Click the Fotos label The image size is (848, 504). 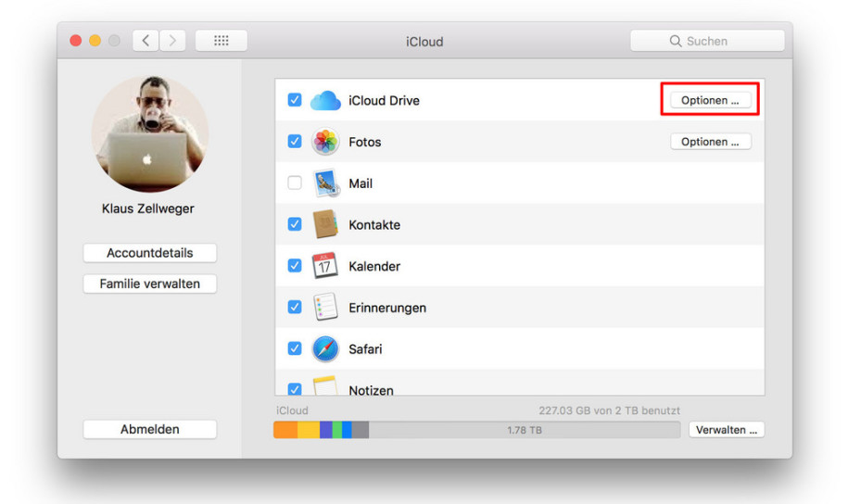pos(365,143)
